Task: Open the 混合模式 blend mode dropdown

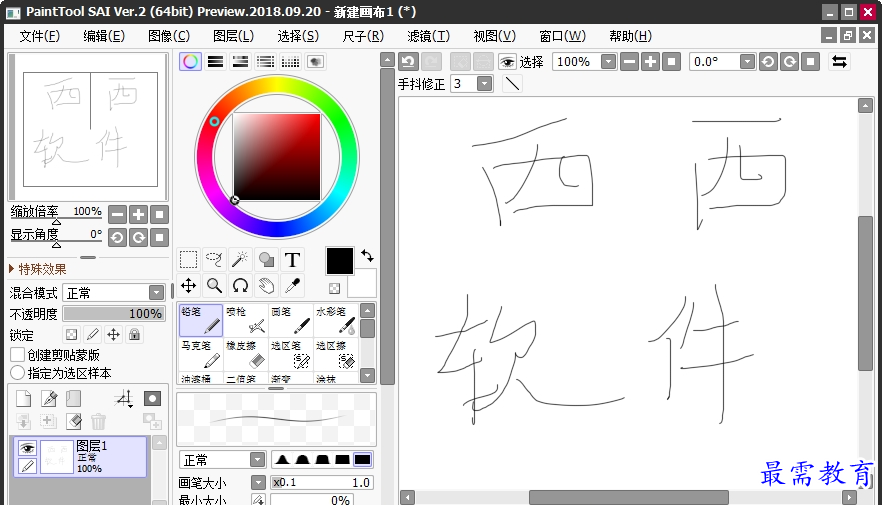Action: (x=156, y=293)
